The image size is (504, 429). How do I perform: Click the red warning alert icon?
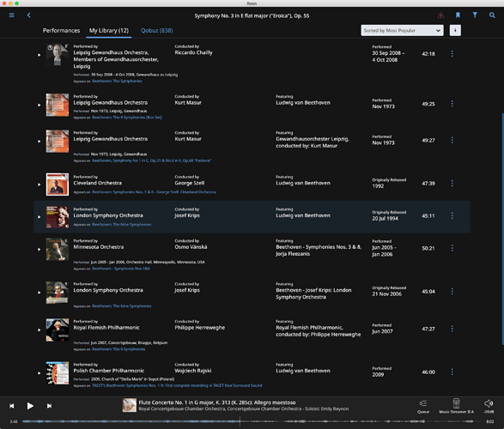(x=440, y=15)
